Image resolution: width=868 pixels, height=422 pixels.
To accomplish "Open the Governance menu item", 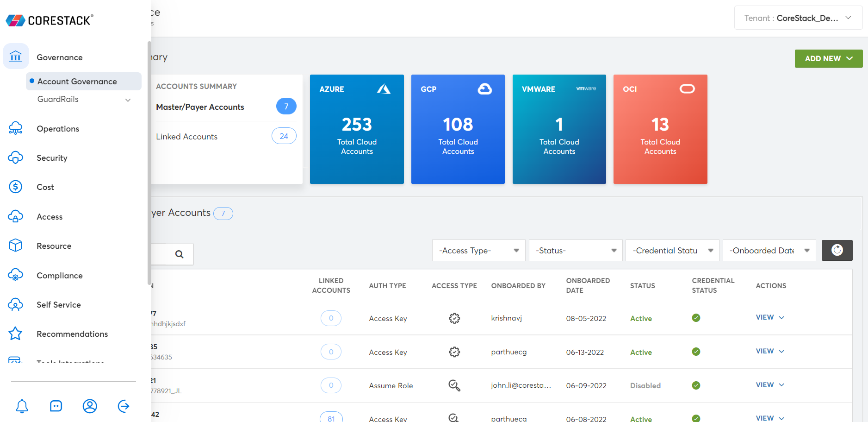I will coord(60,57).
